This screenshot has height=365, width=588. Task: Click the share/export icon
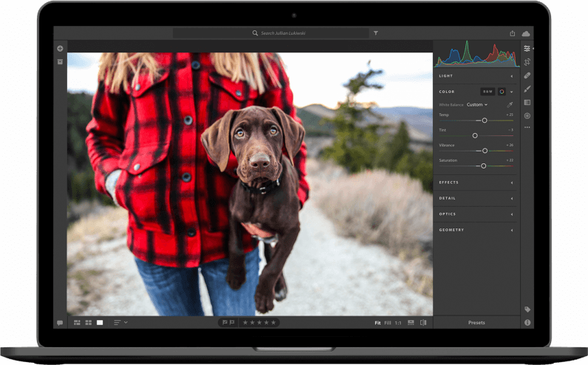(x=513, y=33)
